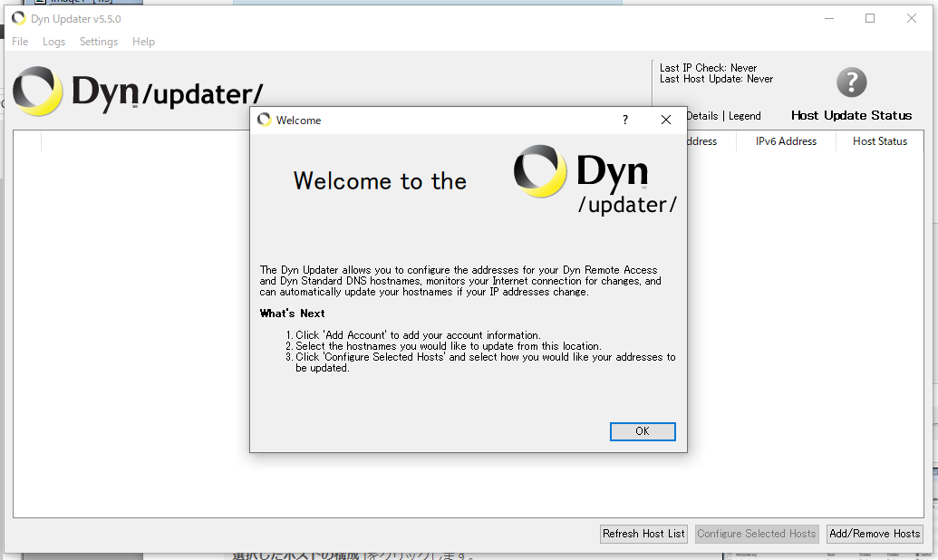Open the File menu

20,42
